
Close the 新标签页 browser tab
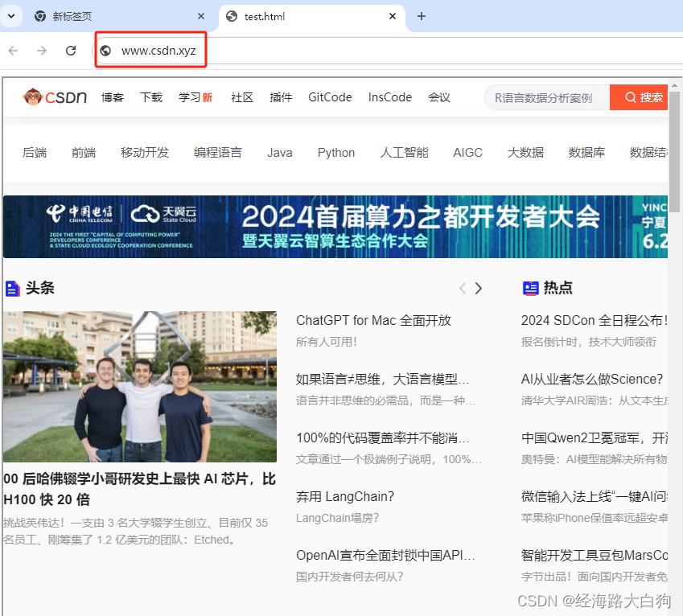point(201,16)
